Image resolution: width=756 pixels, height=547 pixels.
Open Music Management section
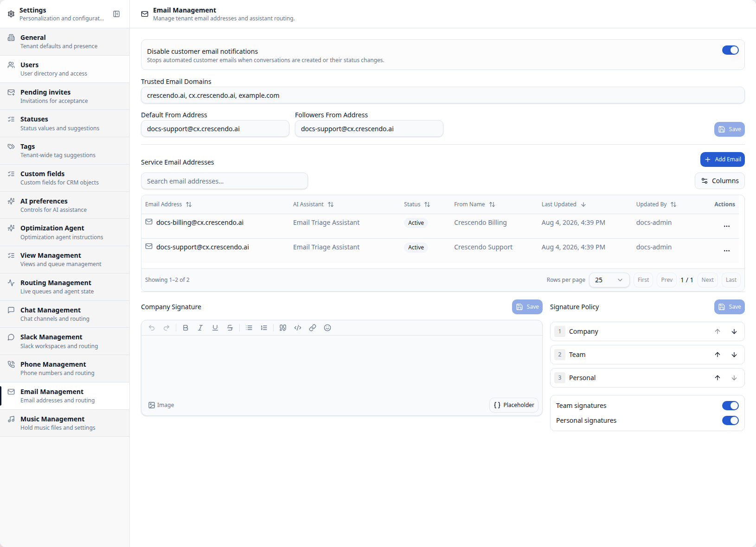(65, 423)
